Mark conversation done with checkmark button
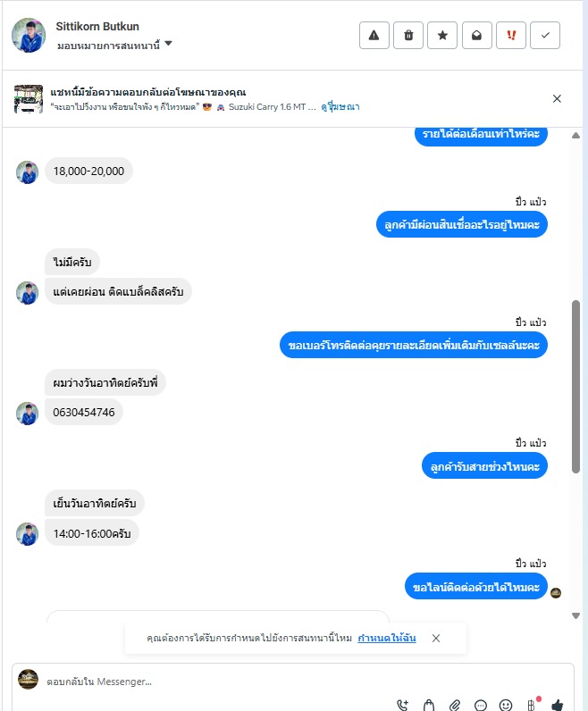The height and width of the screenshot is (711, 588). pyautogui.click(x=545, y=36)
